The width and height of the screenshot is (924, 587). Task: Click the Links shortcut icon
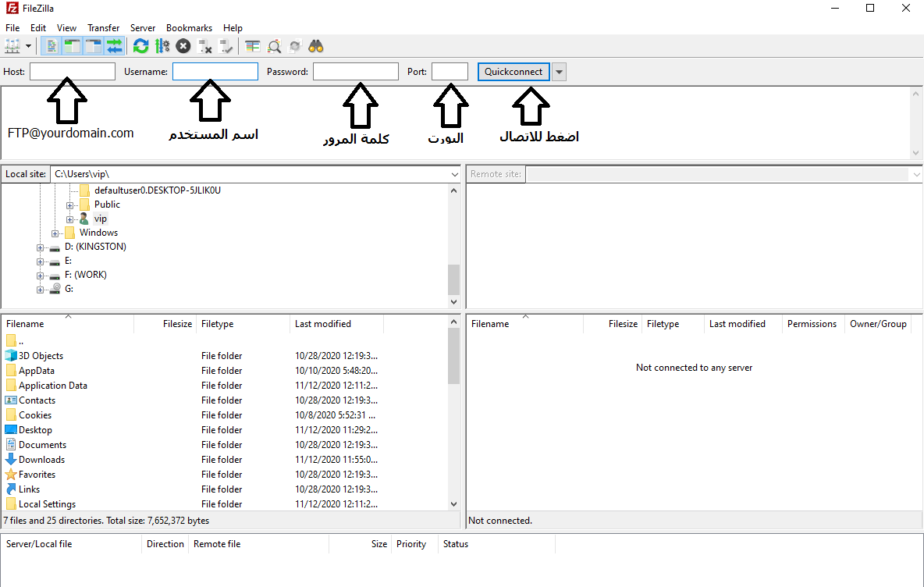(11, 489)
